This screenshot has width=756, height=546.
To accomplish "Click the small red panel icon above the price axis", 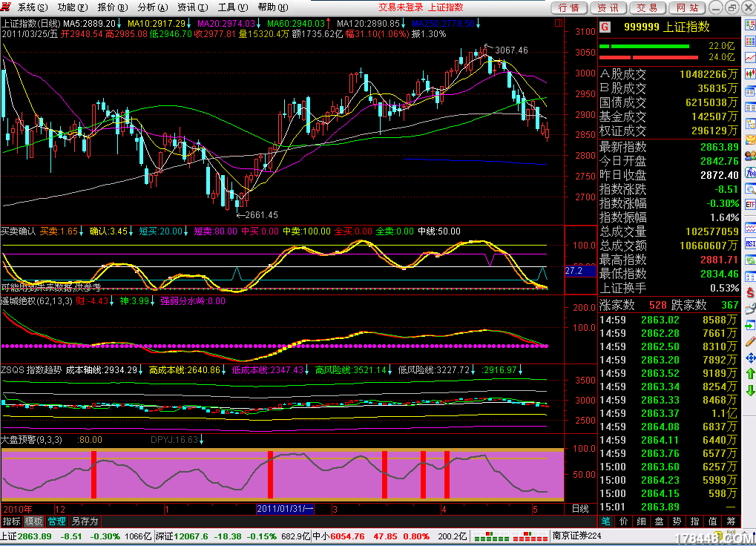I will [559, 23].
